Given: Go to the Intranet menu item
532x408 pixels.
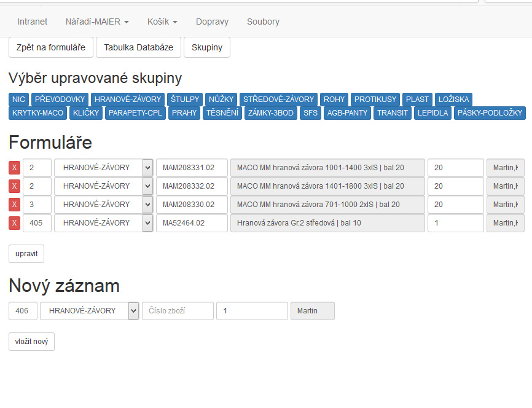Looking at the screenshot, I should (x=33, y=22).
